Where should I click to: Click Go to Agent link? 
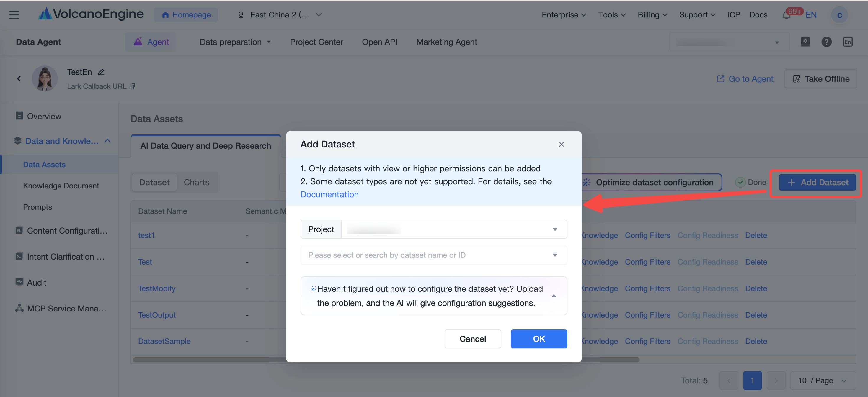[x=745, y=79]
